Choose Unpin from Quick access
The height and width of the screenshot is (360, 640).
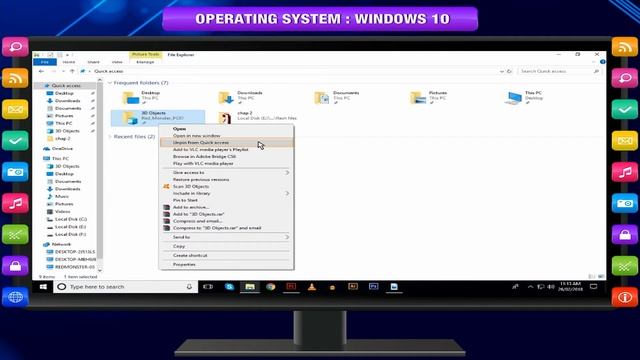point(226,142)
